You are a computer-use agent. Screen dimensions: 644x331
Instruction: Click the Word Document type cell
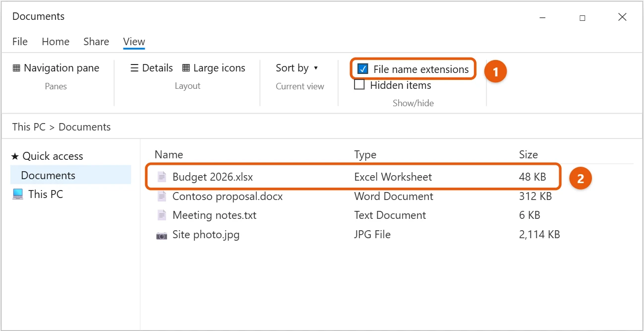pos(394,196)
